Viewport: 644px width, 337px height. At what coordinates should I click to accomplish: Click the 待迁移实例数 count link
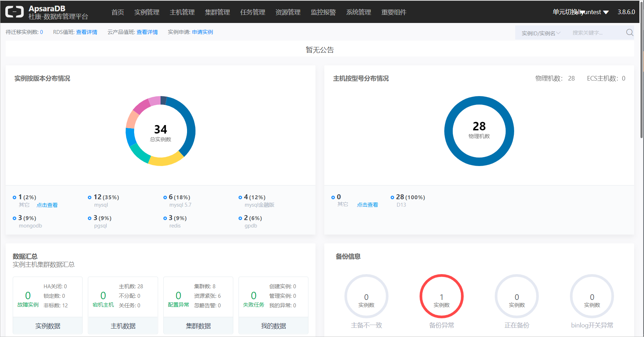coord(41,32)
